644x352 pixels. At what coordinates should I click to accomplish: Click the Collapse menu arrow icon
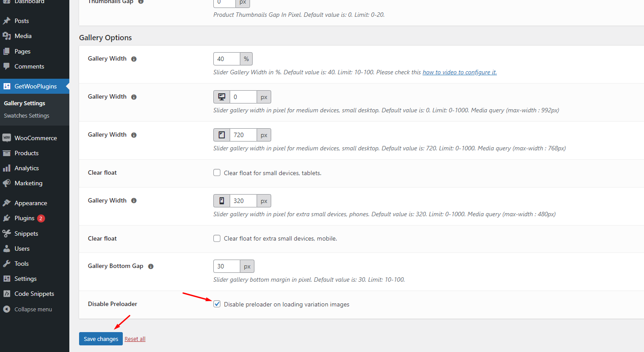coord(7,309)
